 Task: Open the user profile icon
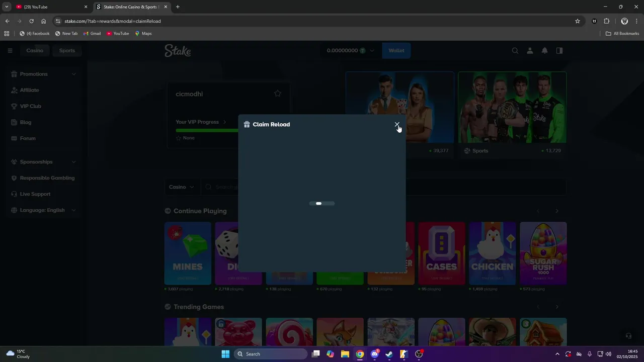point(530,50)
